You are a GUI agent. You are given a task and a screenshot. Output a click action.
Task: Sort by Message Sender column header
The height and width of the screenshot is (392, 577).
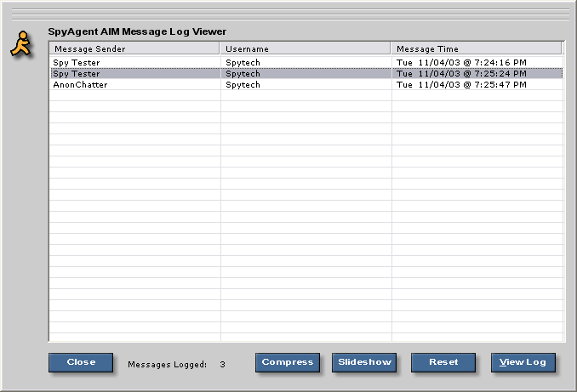click(134, 48)
